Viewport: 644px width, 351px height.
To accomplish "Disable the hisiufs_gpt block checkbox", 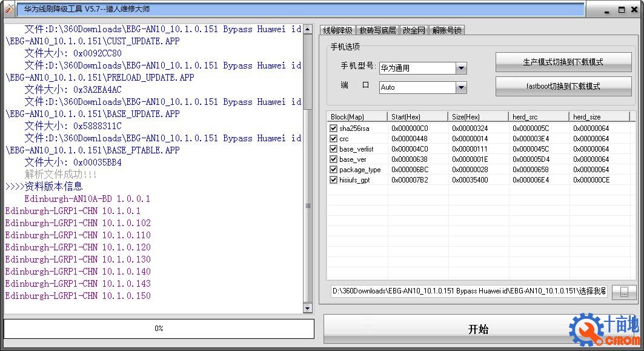I will (333, 180).
